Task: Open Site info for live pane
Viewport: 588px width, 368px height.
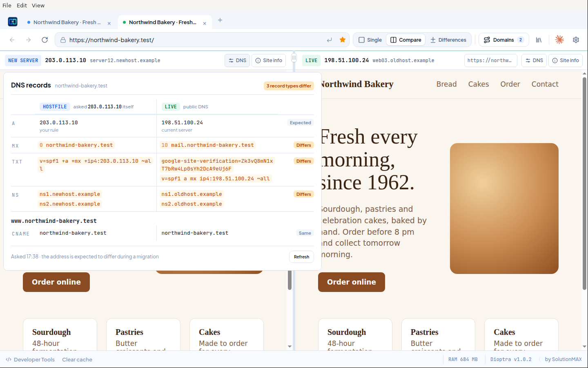Action: point(566,61)
